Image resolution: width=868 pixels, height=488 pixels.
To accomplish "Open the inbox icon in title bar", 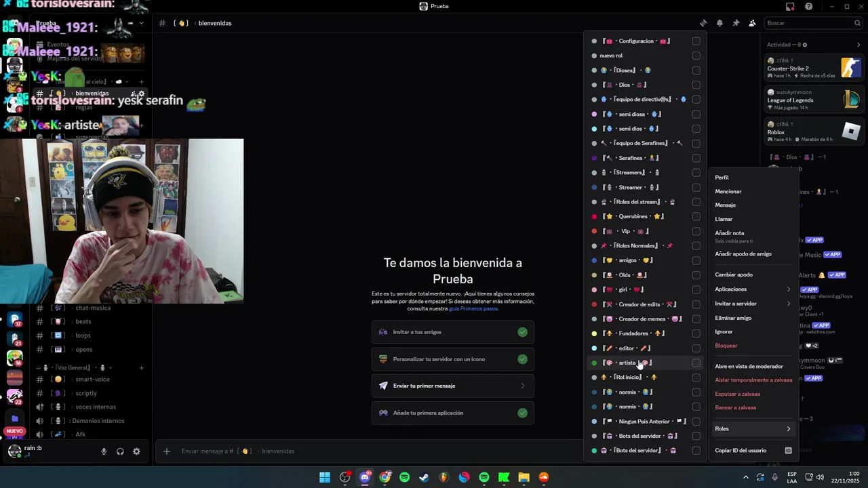I will click(x=790, y=6).
